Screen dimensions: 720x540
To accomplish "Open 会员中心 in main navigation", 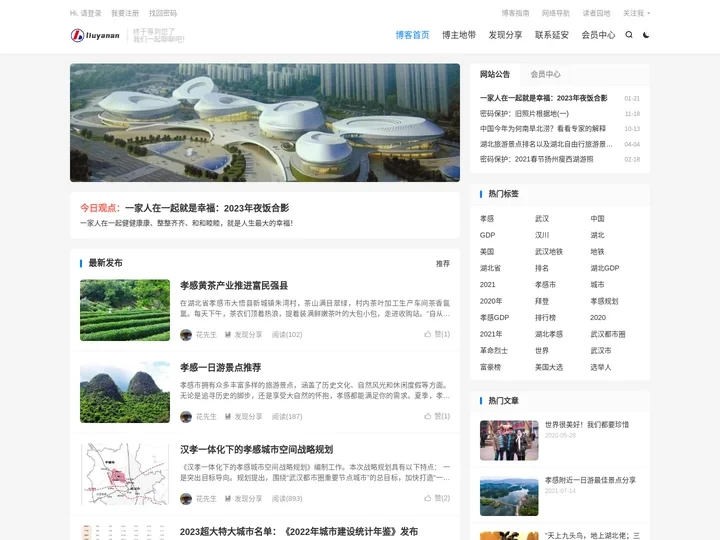I will [598, 35].
